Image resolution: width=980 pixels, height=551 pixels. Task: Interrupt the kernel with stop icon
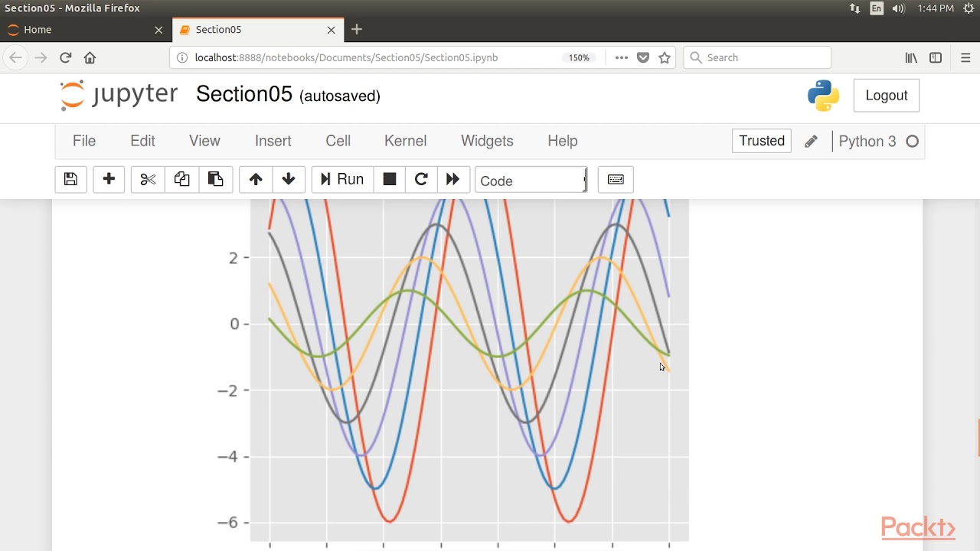[390, 179]
